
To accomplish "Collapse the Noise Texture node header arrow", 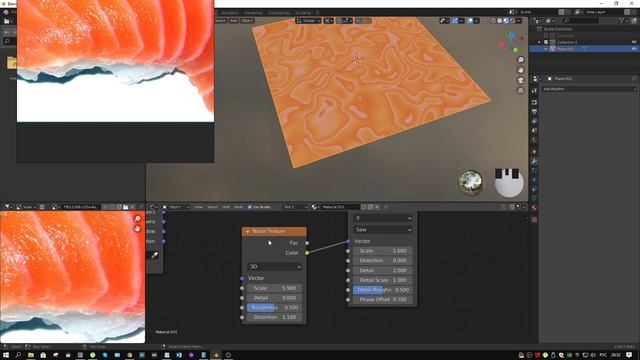I will pos(247,231).
